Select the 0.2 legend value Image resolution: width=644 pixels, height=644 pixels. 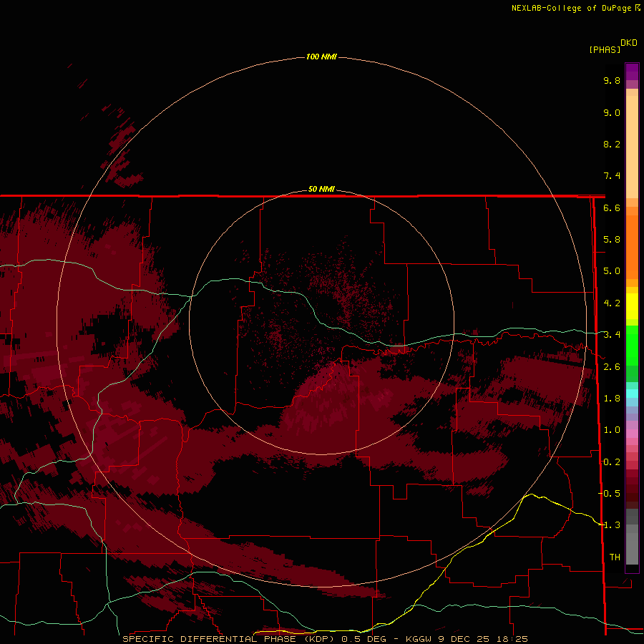tap(612, 462)
